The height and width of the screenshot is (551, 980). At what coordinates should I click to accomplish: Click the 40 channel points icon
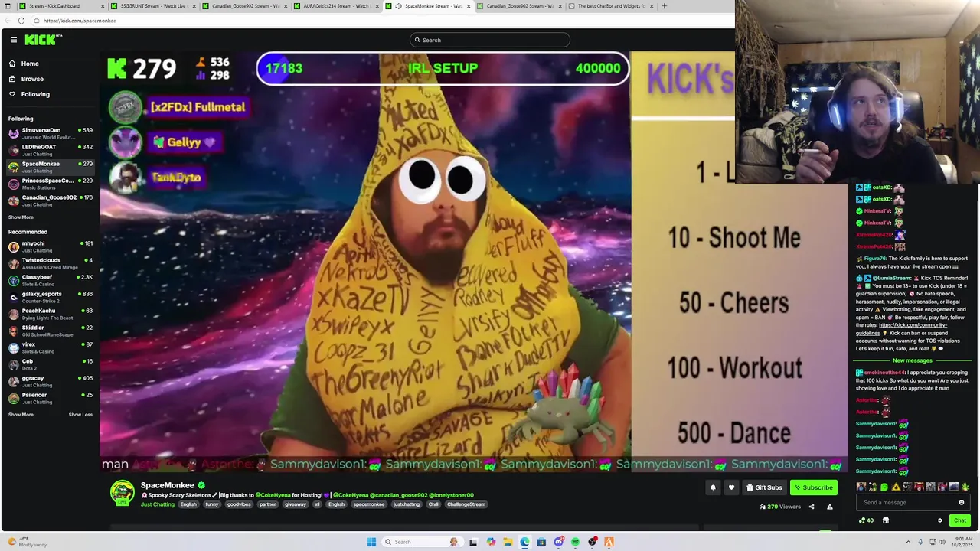point(867,520)
